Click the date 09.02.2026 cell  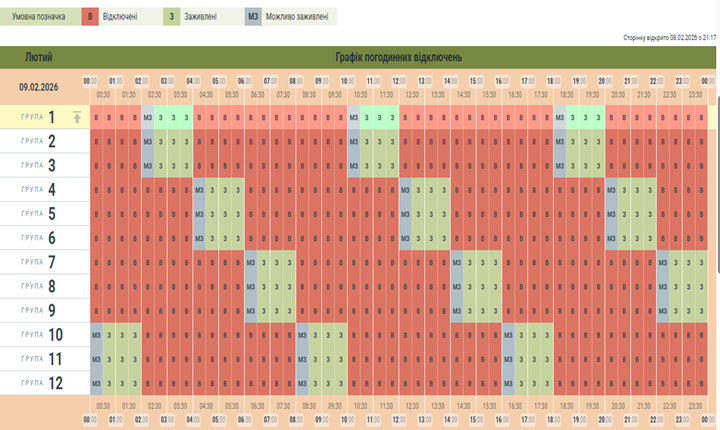[39, 86]
